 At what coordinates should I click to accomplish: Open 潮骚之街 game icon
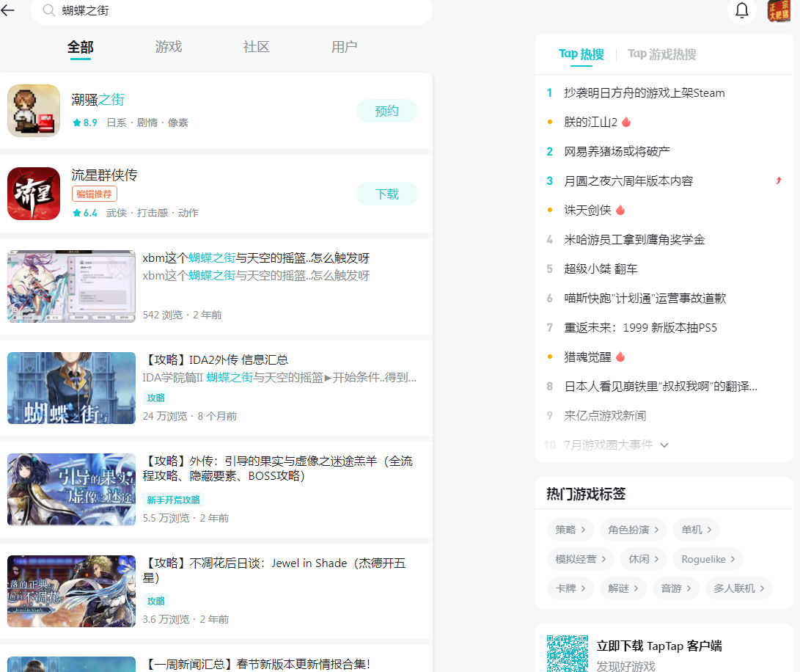[34, 110]
